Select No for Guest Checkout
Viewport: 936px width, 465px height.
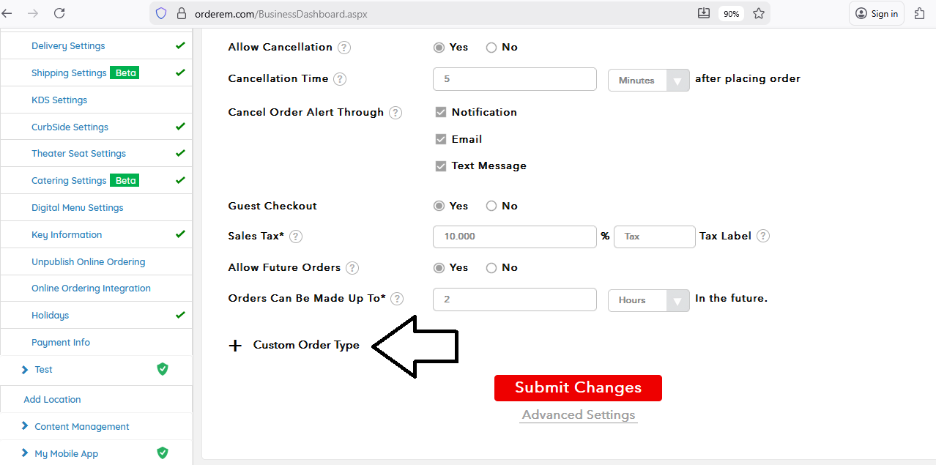491,206
